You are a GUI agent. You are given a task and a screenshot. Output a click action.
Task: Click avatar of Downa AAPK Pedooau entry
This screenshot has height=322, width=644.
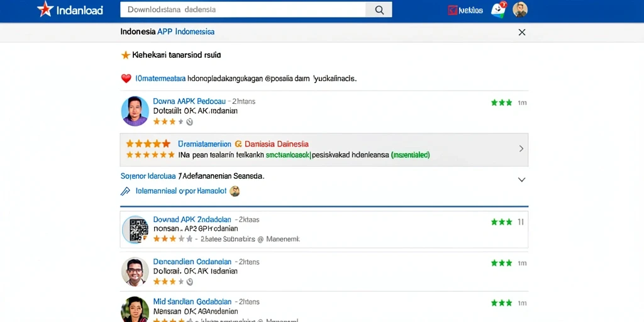coord(135,111)
